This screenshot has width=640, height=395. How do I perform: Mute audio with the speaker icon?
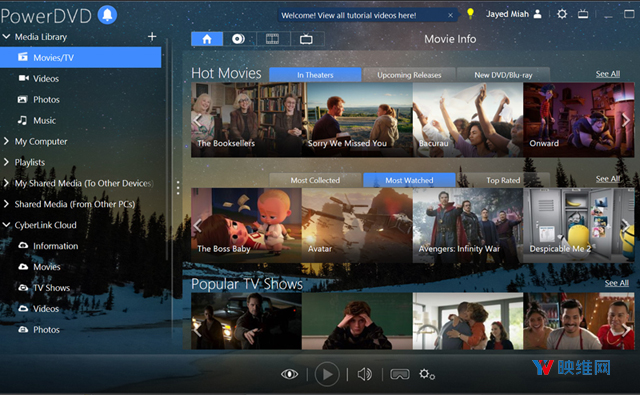[364, 374]
